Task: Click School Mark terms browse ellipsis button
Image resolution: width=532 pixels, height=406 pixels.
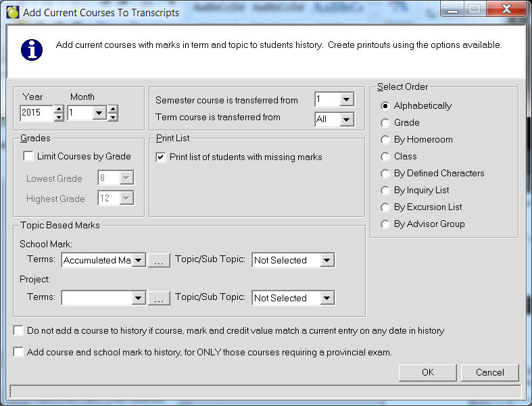Action: coord(159,260)
